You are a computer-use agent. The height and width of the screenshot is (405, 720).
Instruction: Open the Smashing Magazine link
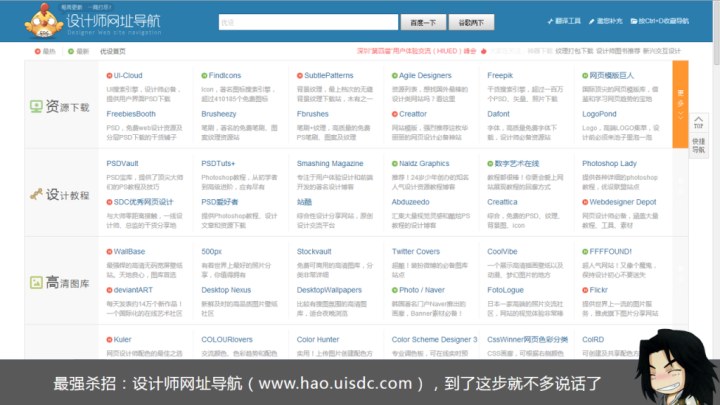pos(330,163)
